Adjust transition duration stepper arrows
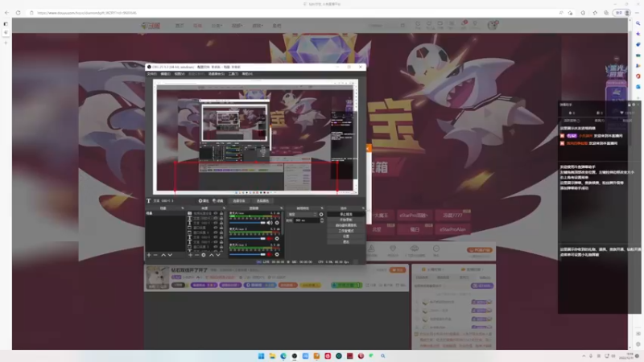644x362 pixels. (x=321, y=220)
